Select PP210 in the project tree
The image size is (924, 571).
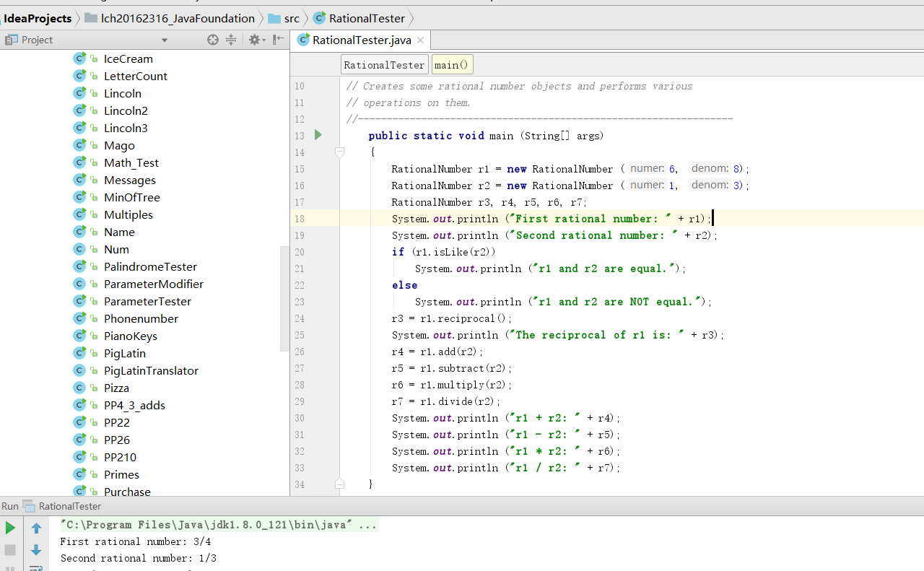(x=120, y=457)
